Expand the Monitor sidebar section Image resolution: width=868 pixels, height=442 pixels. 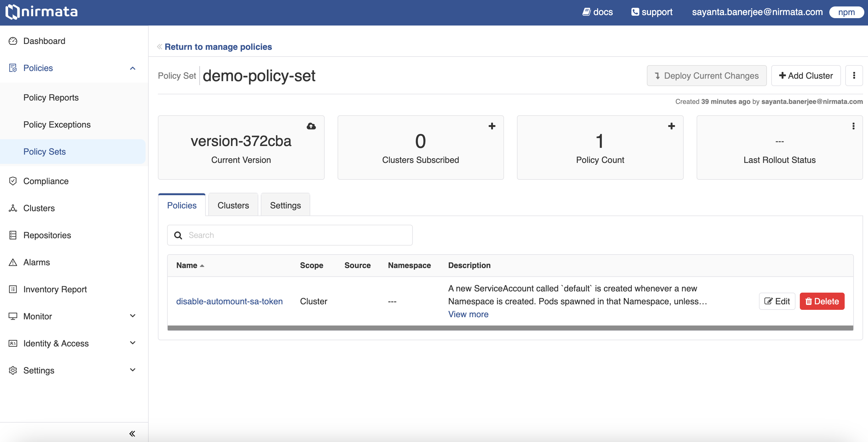133,316
